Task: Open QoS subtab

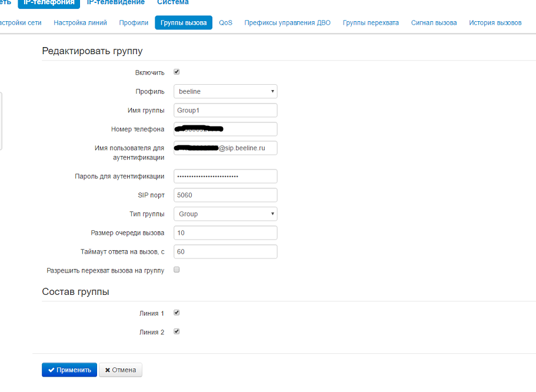Action: 225,22
